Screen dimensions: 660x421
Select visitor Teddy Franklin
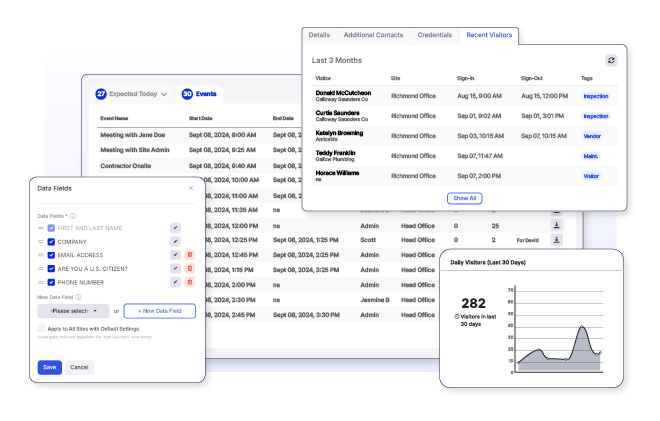(x=335, y=152)
